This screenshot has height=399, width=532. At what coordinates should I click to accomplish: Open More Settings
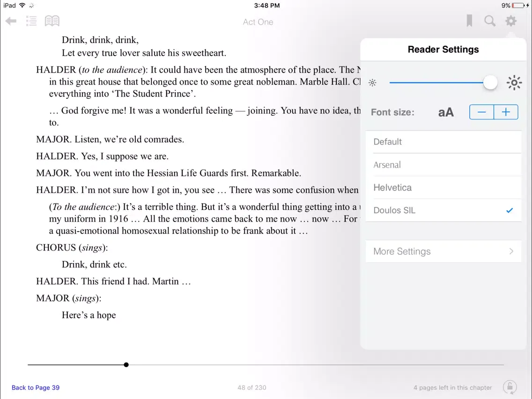pos(443,251)
